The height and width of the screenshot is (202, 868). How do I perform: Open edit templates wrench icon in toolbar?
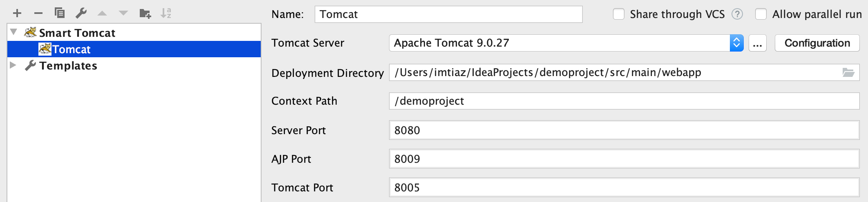81,13
